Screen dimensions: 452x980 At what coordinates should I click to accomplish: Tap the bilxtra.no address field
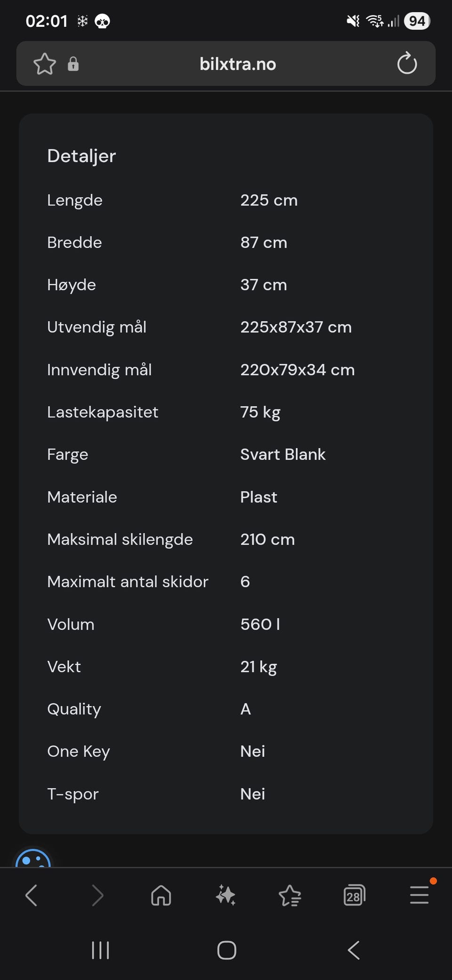pos(238,64)
